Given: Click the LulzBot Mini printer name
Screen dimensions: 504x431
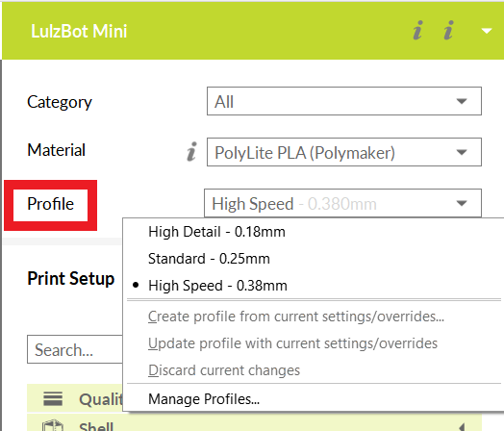Looking at the screenshot, I should (x=79, y=31).
